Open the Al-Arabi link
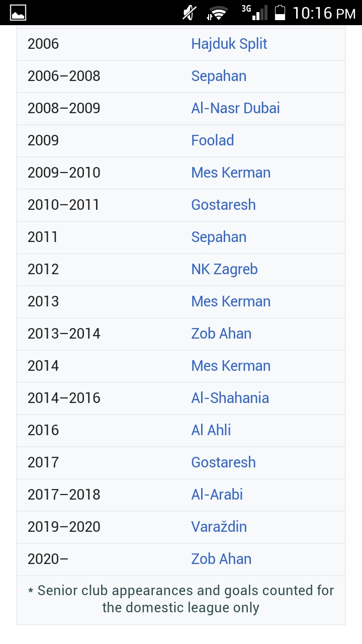 217,495
